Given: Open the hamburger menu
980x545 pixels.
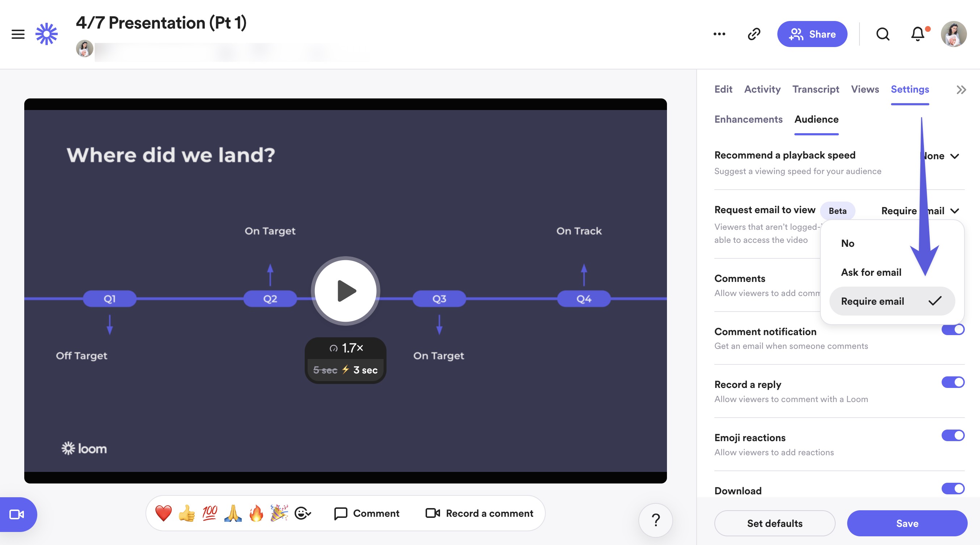Looking at the screenshot, I should click(x=18, y=34).
